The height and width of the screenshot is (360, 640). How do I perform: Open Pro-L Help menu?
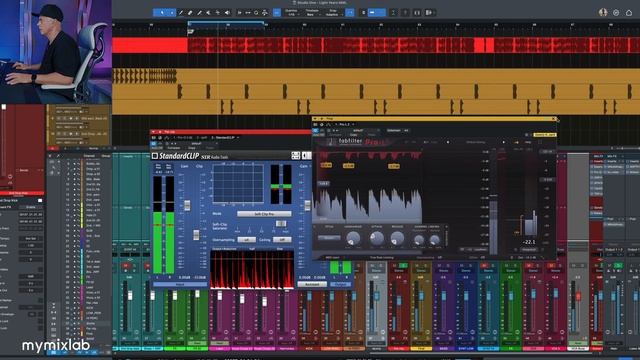point(528,142)
